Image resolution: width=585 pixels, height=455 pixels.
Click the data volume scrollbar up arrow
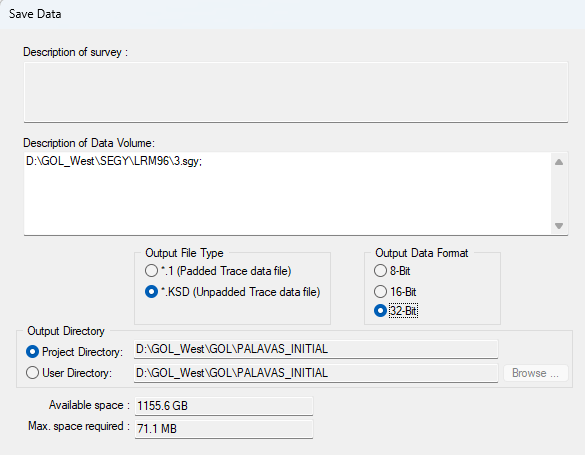[559, 162]
